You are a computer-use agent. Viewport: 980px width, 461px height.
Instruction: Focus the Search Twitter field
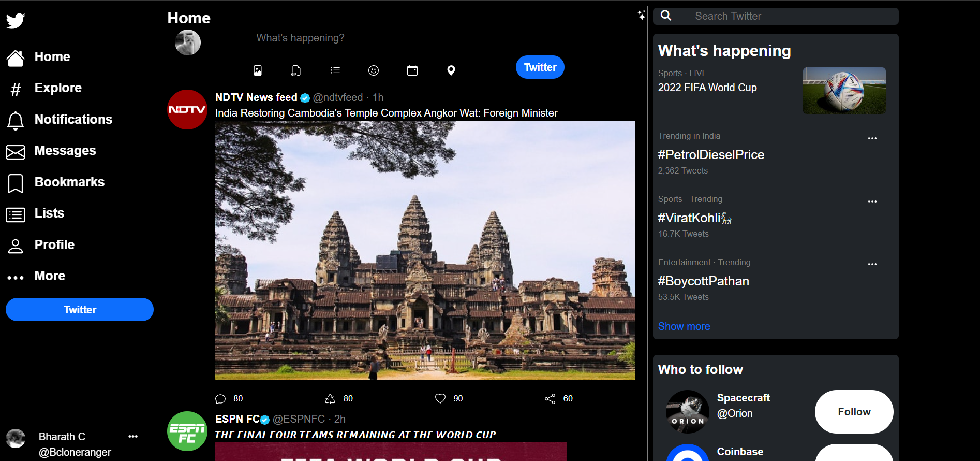(x=776, y=16)
